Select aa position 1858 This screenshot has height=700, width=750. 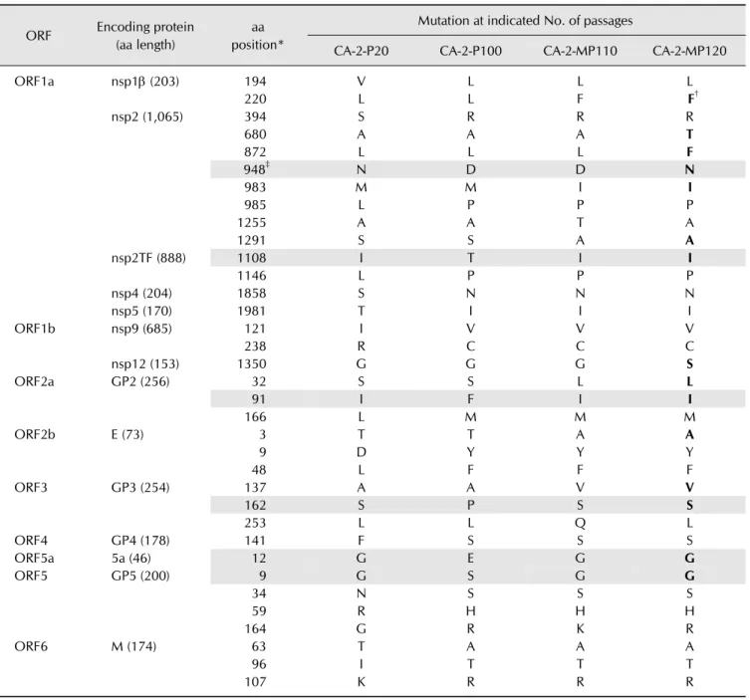[x=252, y=293]
